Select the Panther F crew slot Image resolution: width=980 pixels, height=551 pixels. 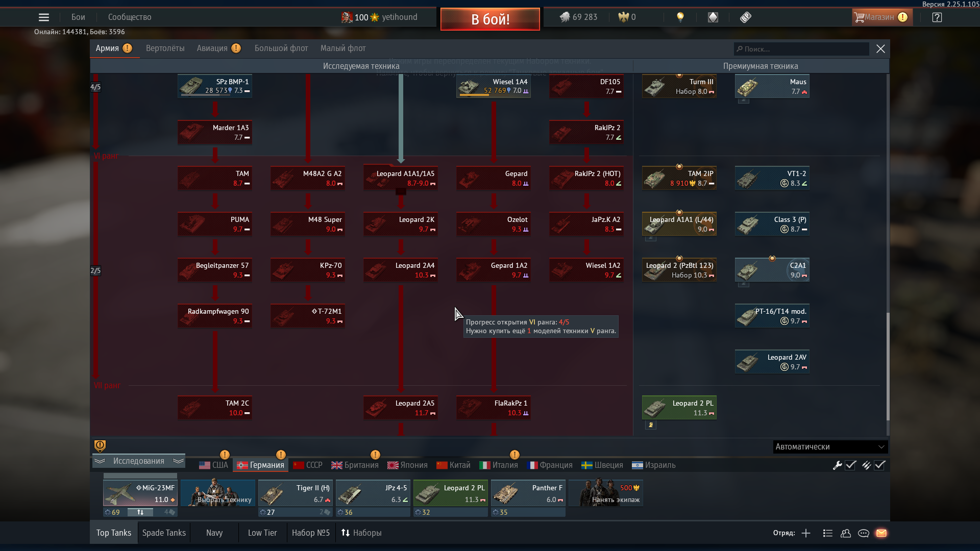[x=528, y=493]
